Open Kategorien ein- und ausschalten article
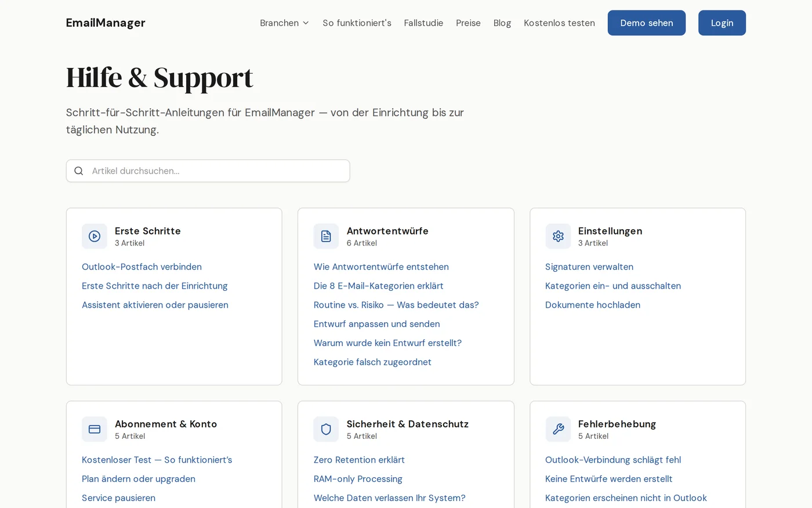Screen dimensions: 812x508 pyautogui.click(x=613, y=286)
